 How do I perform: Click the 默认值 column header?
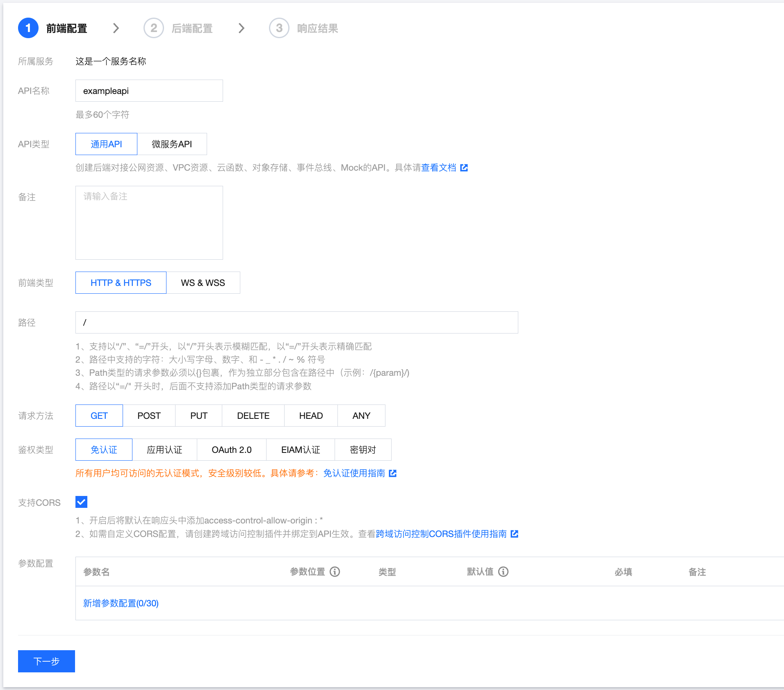coord(480,572)
